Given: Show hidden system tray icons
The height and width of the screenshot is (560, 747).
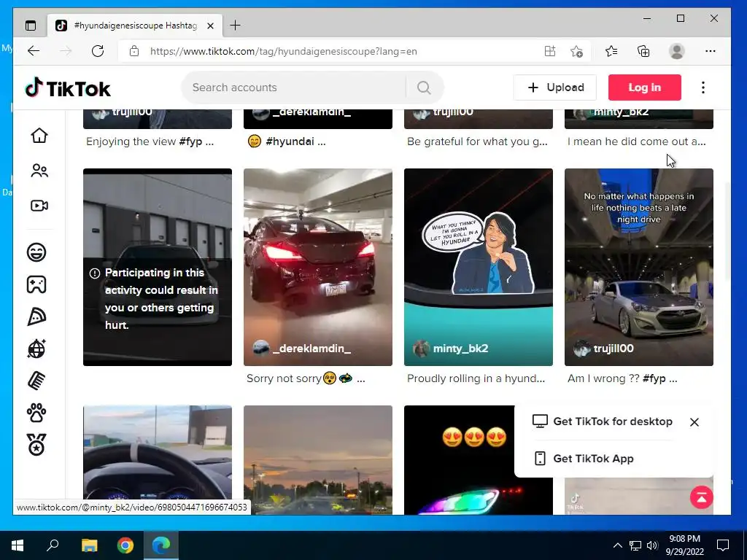Looking at the screenshot, I should coord(617,545).
